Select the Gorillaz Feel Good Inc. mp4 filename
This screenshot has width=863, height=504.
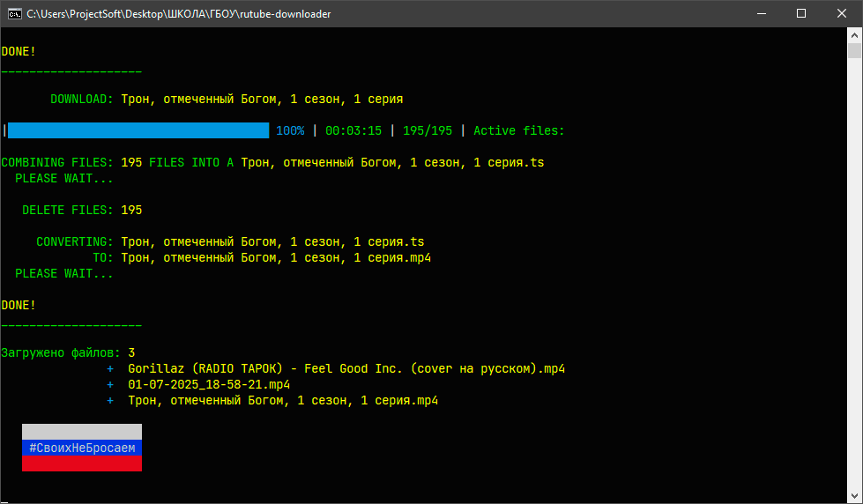tap(346, 368)
